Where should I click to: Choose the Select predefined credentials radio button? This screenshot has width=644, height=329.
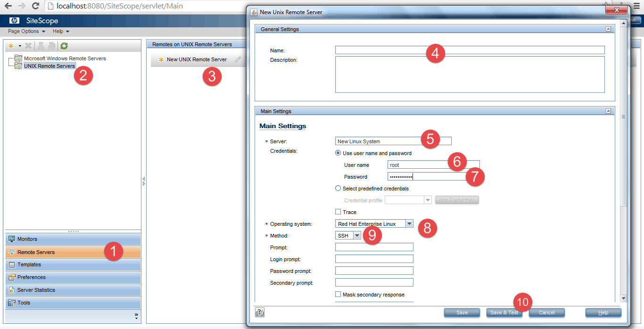click(338, 189)
